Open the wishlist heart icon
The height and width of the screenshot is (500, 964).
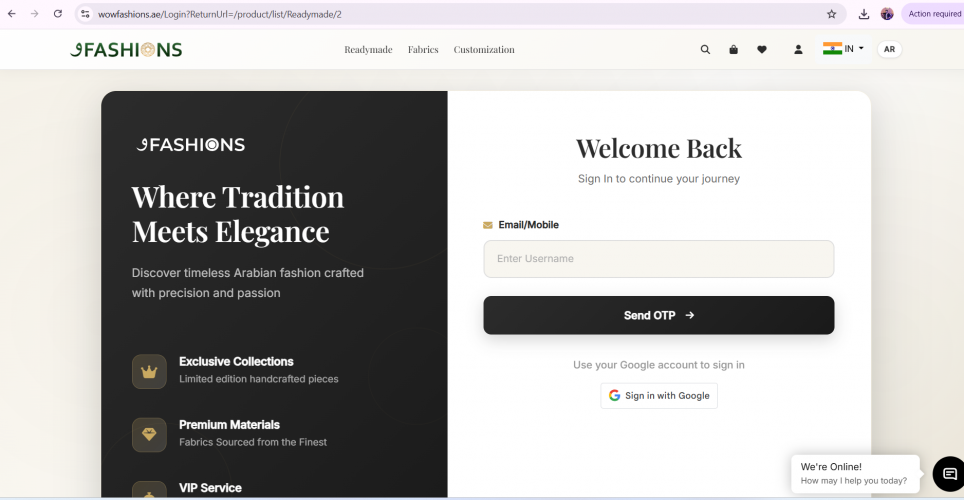pos(762,49)
